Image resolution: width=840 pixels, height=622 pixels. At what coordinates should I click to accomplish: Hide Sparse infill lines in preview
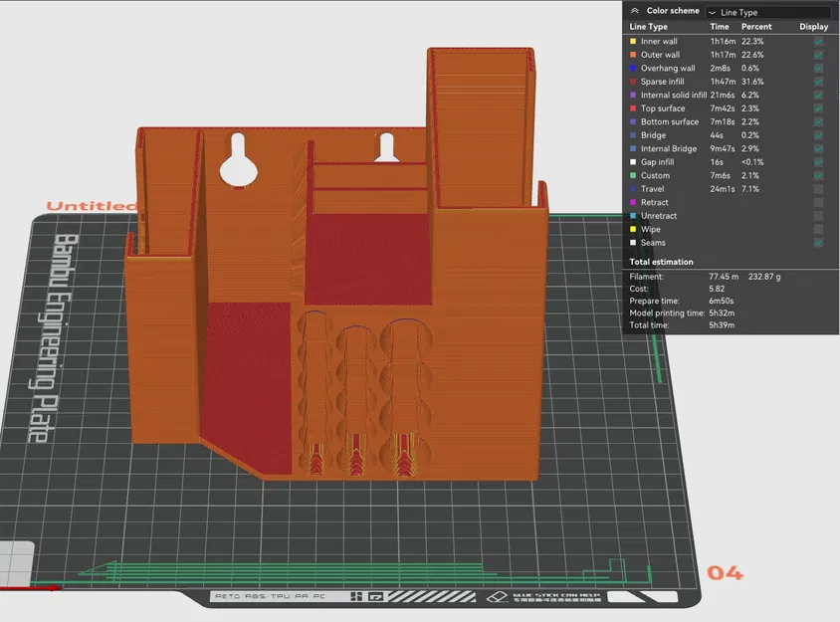point(818,82)
